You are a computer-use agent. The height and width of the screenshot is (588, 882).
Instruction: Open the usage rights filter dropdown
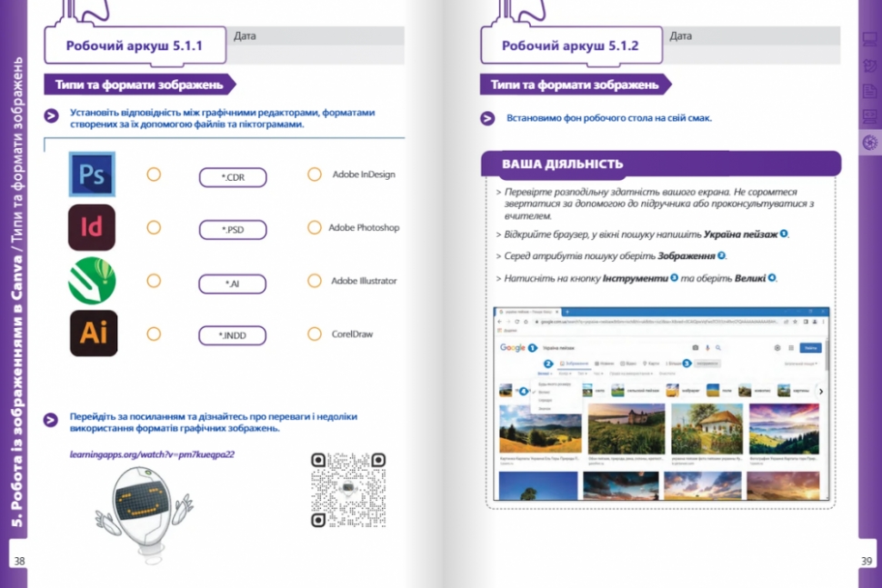[x=632, y=374]
